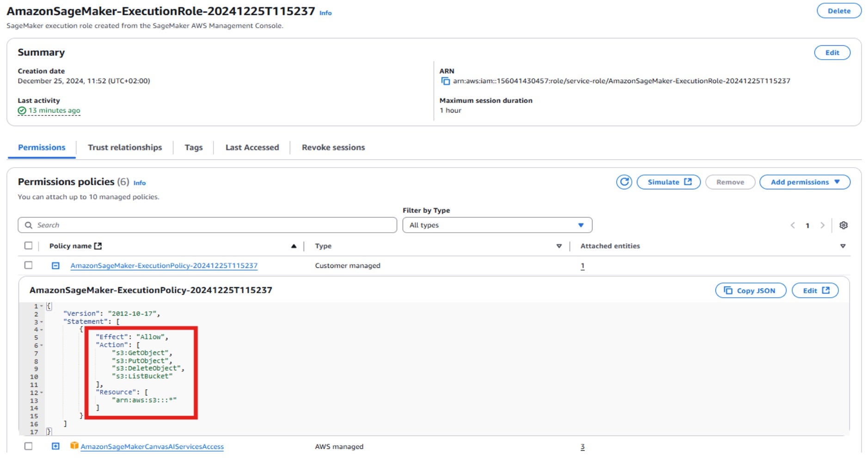The image size is (868, 459).
Task: Open the Last Accessed tab
Action: [x=252, y=147]
